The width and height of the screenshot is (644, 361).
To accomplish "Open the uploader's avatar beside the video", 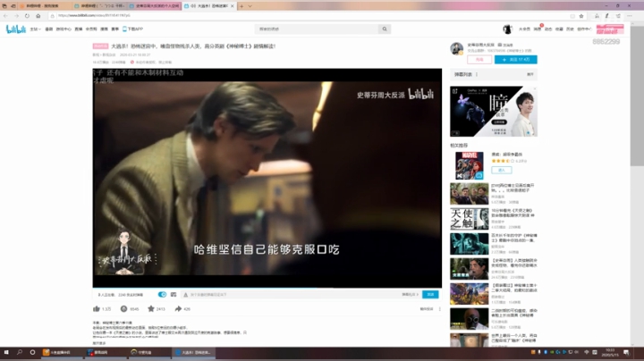I will [457, 48].
